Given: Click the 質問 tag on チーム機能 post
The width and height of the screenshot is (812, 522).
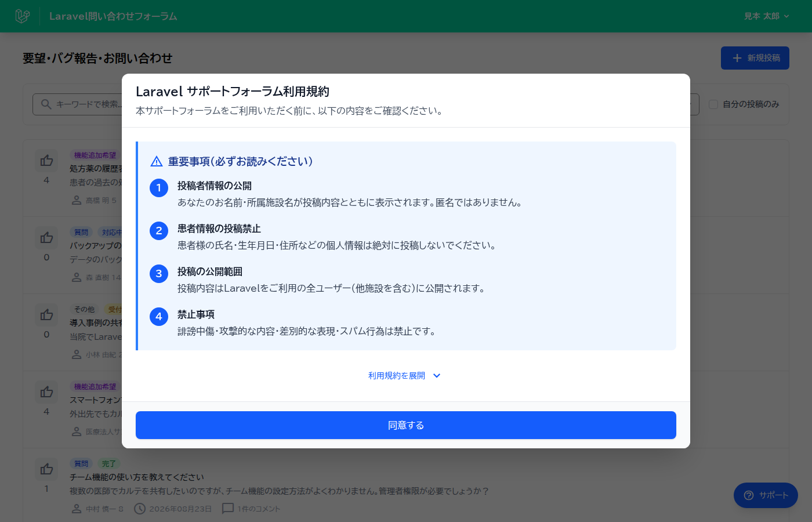Looking at the screenshot, I should 81,463.
